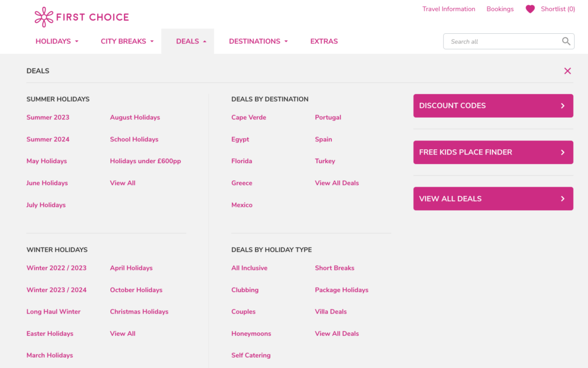588x368 pixels.
Task: Click the First Choice logo
Action: pyautogui.click(x=82, y=17)
